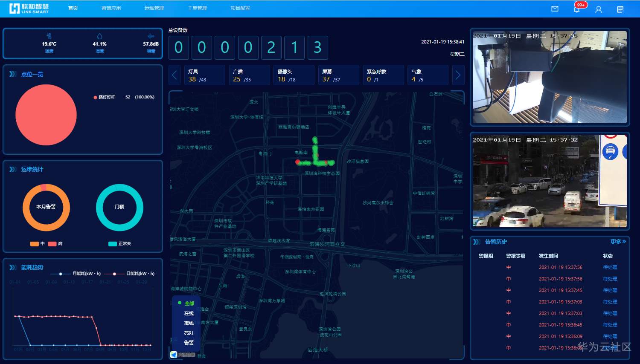Click the 发生时间 column header
Image resolution: width=640 pixels, height=364 pixels.
tap(548, 256)
